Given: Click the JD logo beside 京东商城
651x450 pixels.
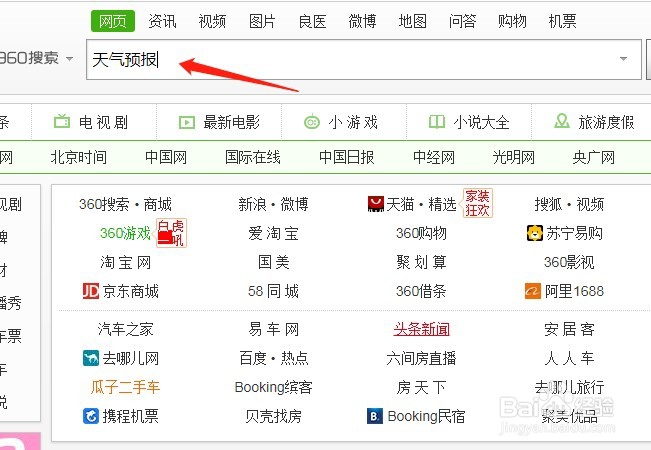Looking at the screenshot, I should tap(91, 291).
